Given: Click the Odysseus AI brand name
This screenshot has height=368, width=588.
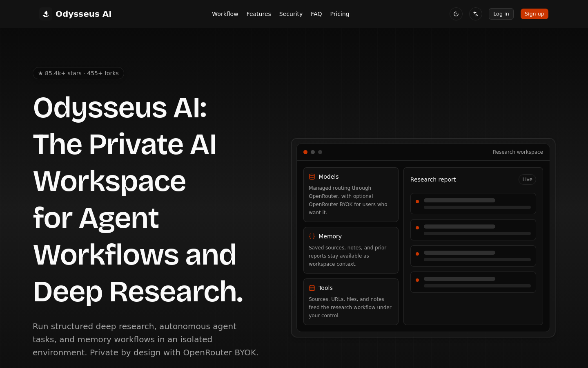Looking at the screenshot, I should (83, 14).
